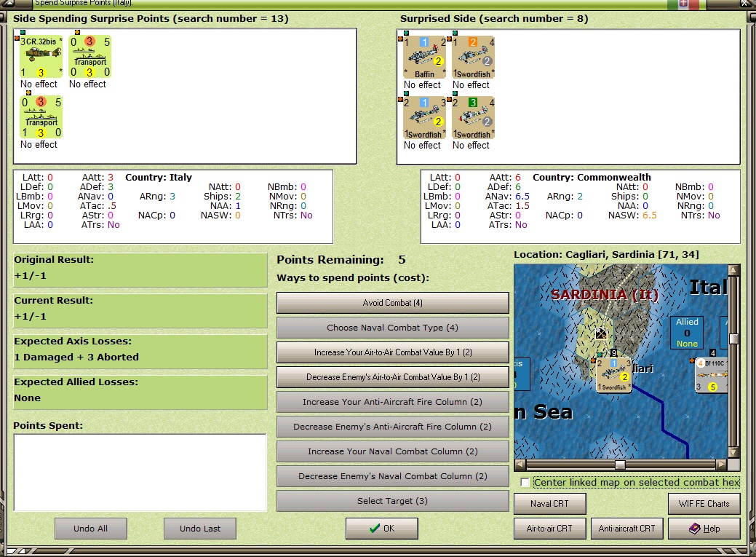Image resolution: width=756 pixels, height=557 pixels.
Task: Click 'Country: Italy' label
Action: [159, 178]
